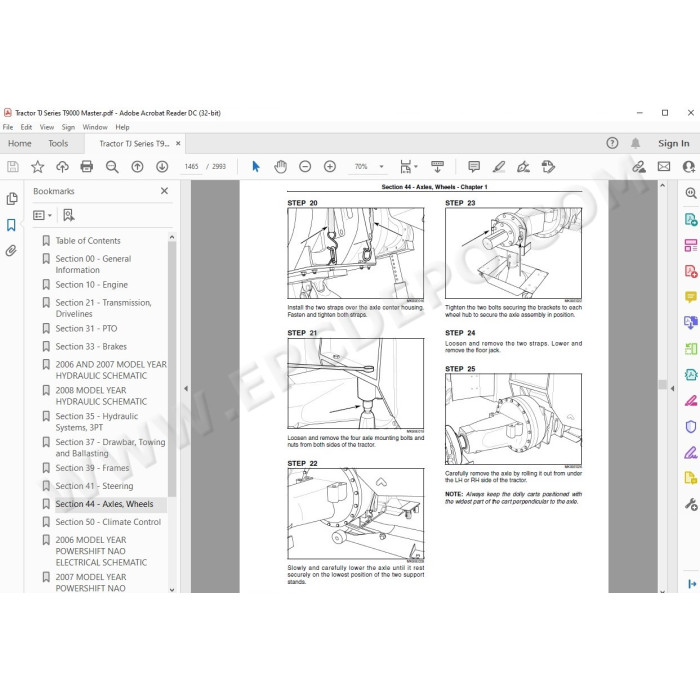Image resolution: width=700 pixels, height=700 pixels.
Task: Open Table of Contents bookmark
Action: (88, 241)
